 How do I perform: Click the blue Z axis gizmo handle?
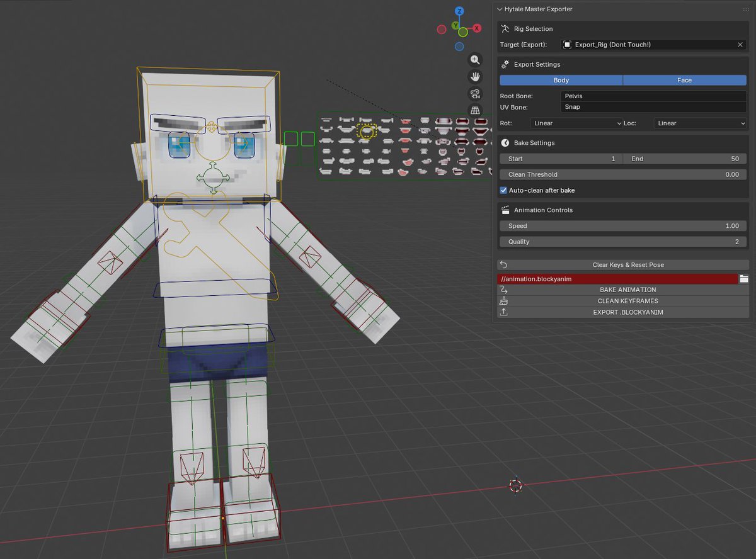(460, 11)
